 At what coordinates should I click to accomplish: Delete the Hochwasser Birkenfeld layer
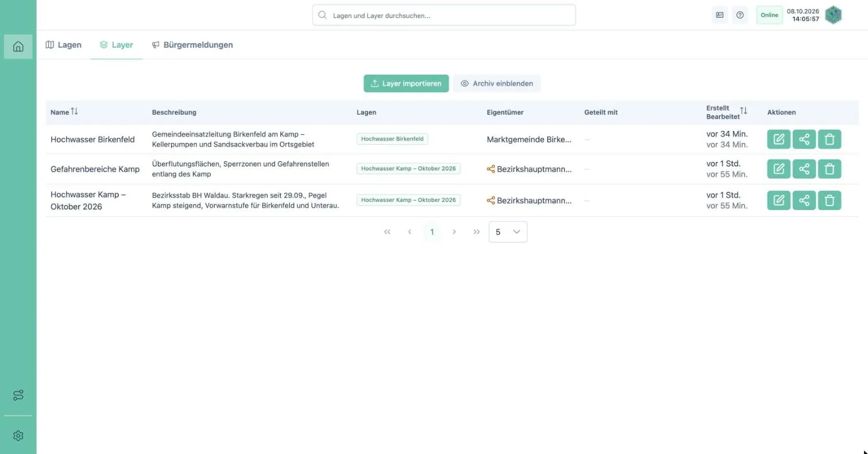[830, 139]
